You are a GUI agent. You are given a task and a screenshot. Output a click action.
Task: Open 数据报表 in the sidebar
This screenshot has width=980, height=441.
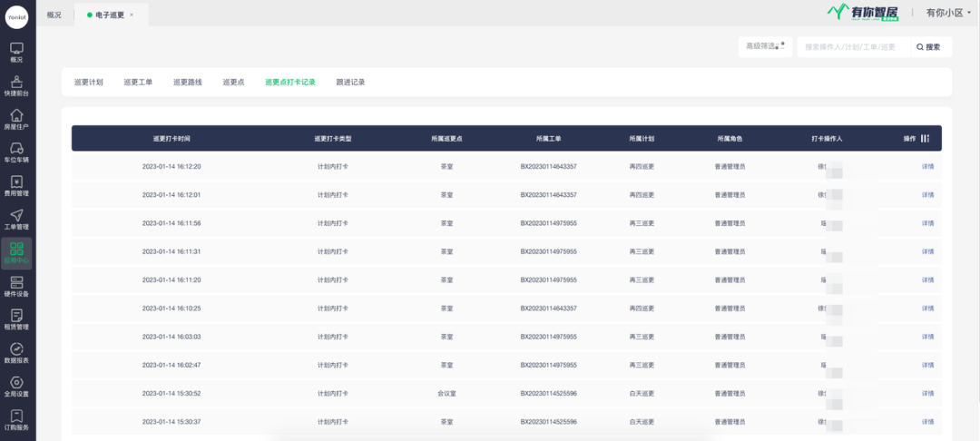(x=16, y=353)
